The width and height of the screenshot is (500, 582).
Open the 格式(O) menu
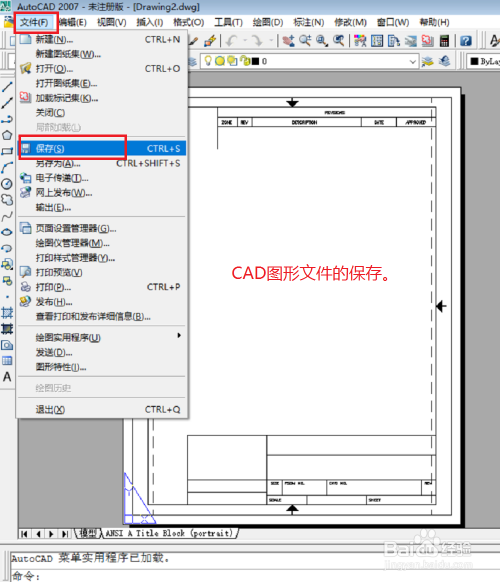(189, 22)
